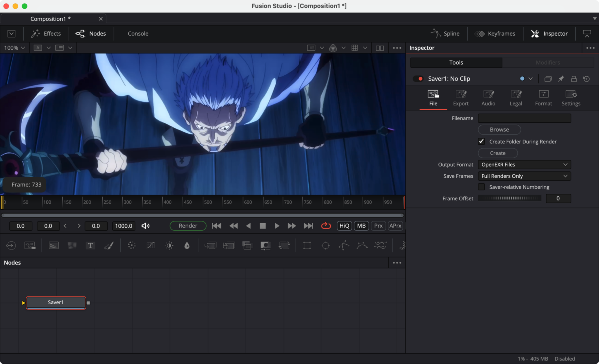
Task: Select the Paint brush tool
Action: point(109,245)
